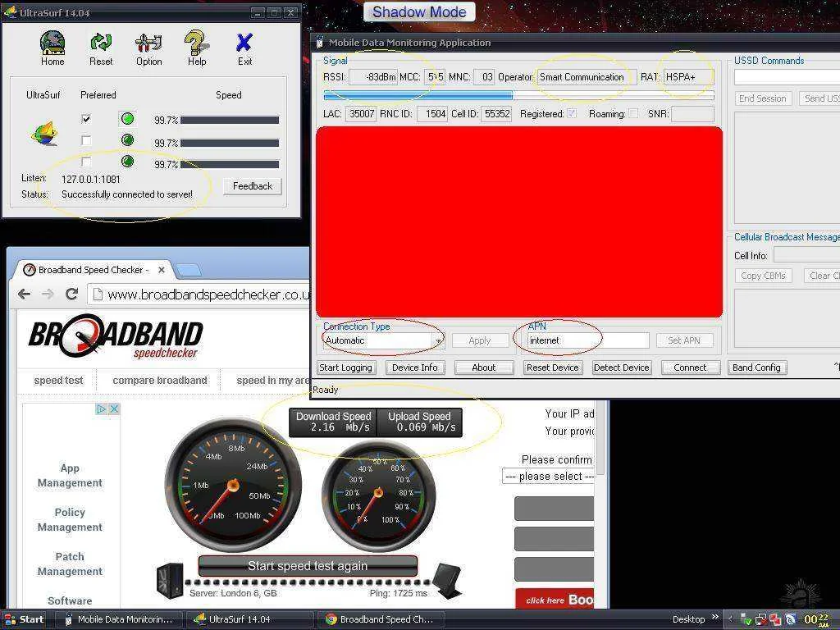Toggle the Roaming checkbox

pos(633,113)
